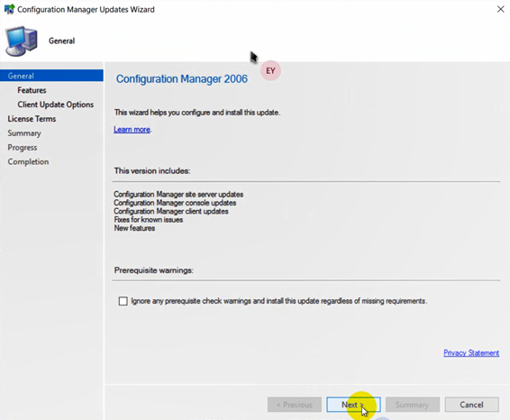Click the Summary button at bottom

(x=413, y=405)
